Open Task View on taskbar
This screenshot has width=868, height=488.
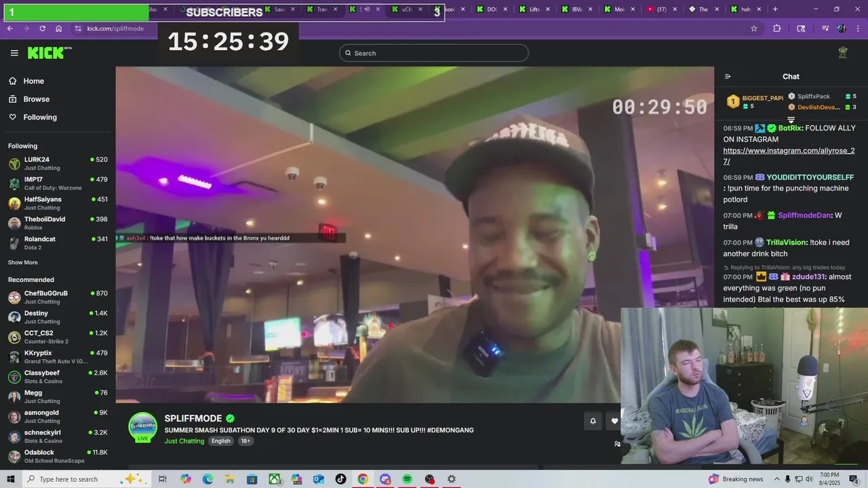pos(163,479)
